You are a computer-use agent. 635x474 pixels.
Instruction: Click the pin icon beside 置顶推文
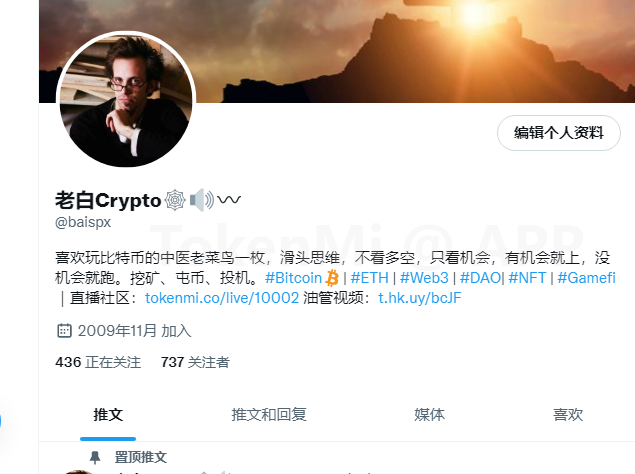click(x=95, y=457)
